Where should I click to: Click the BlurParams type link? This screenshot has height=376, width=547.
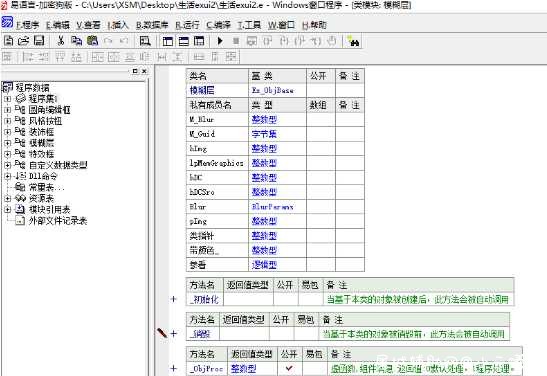point(273,207)
